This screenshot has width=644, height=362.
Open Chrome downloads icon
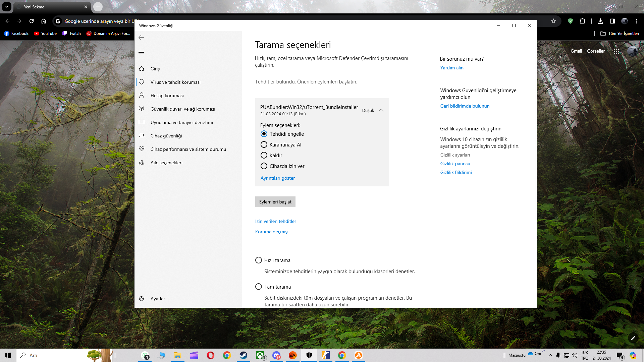tap(600, 21)
